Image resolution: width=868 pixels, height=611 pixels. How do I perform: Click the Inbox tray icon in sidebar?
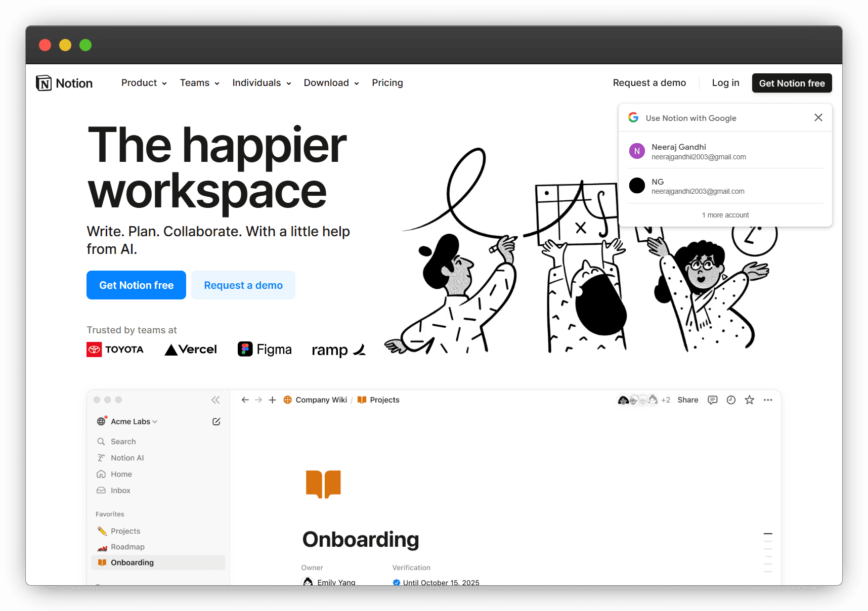click(101, 490)
